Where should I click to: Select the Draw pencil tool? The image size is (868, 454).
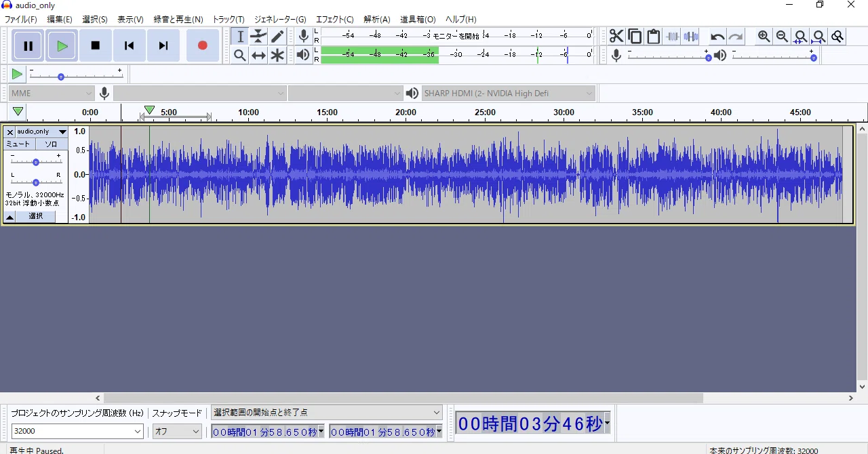tap(277, 37)
